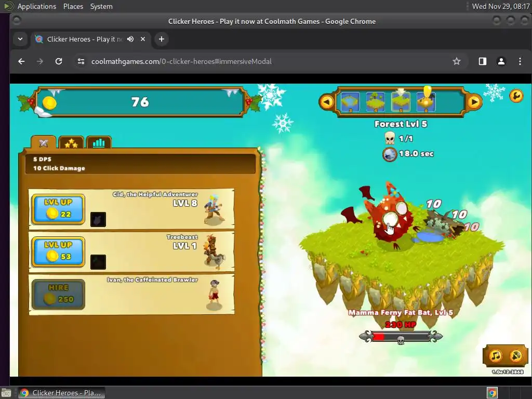Viewport: 532px width, 399px height.
Task: Click the gold amount '76'
Action: 140,102
